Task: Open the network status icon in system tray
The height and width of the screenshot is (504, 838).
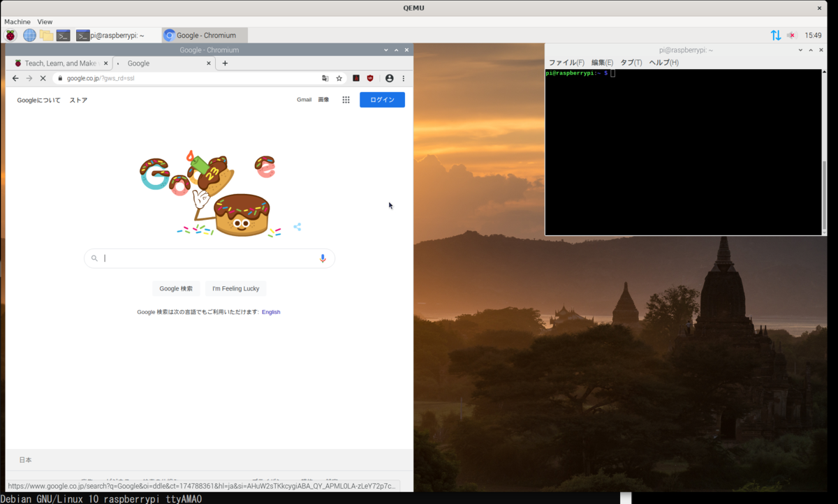Action: (x=776, y=35)
